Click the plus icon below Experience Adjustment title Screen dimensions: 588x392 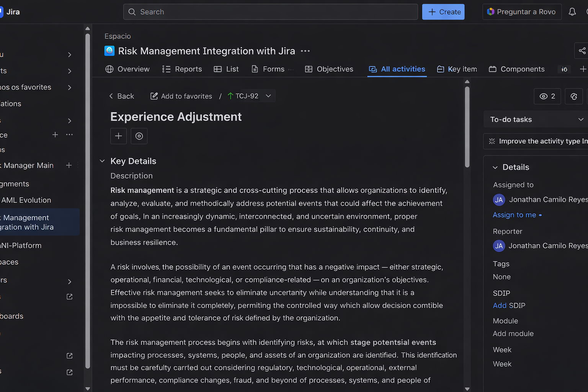118,136
